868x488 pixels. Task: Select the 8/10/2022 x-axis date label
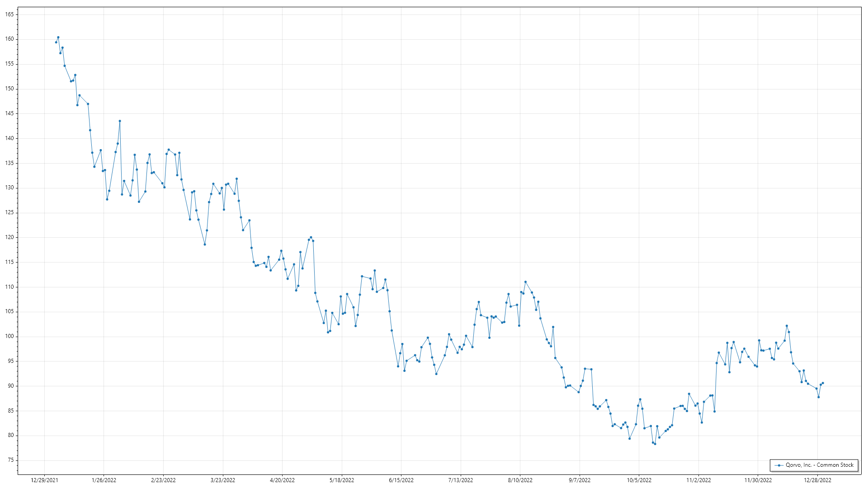[x=520, y=480]
